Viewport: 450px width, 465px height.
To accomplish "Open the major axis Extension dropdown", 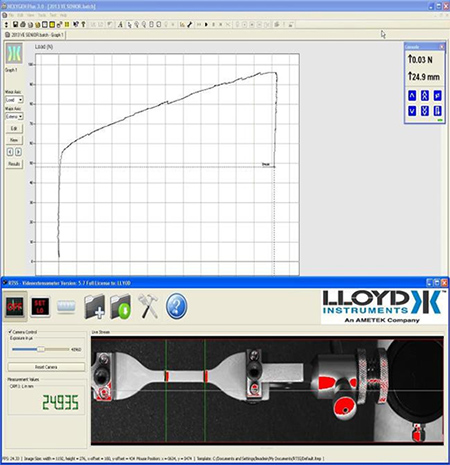I will click(14, 116).
